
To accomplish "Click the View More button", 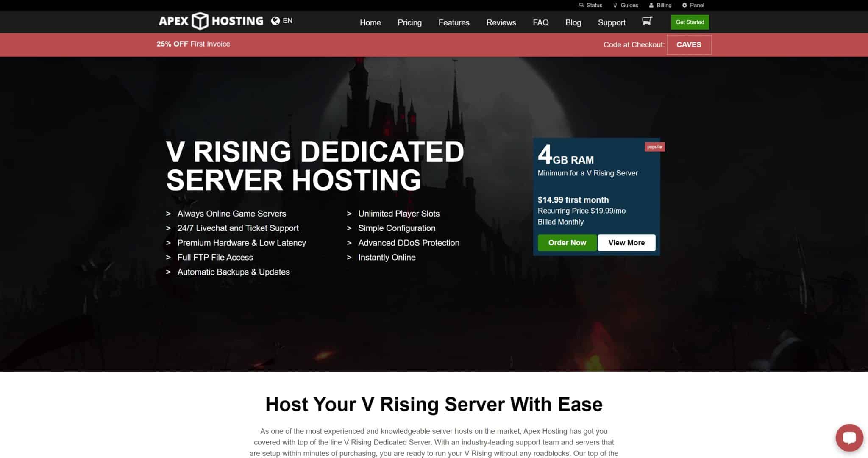I will [x=626, y=243].
